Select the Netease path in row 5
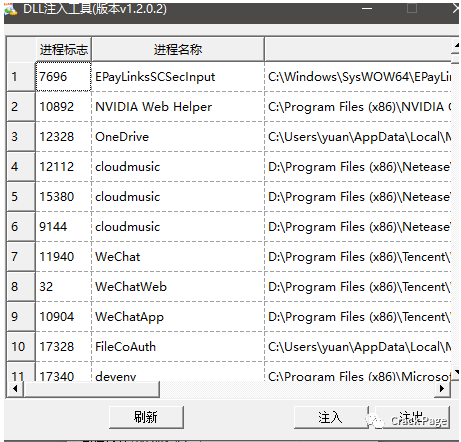Image resolution: width=461 pixels, height=442 pixels. [x=358, y=197]
